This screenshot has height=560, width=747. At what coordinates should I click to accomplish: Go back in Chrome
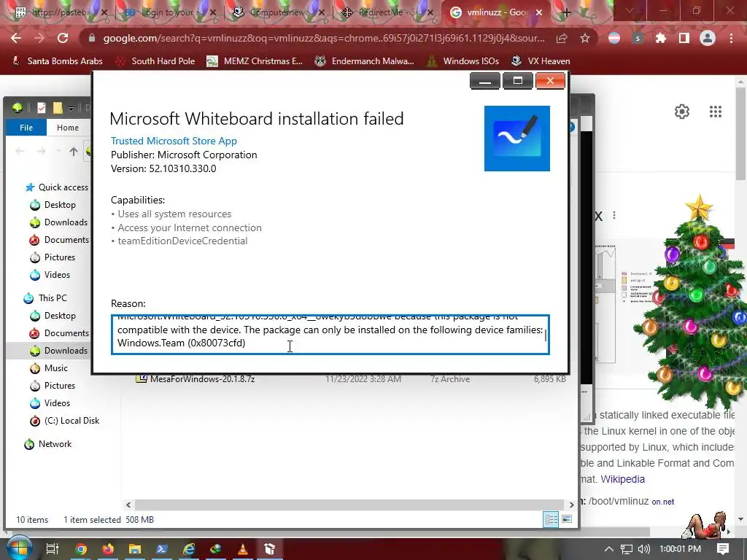click(16, 38)
